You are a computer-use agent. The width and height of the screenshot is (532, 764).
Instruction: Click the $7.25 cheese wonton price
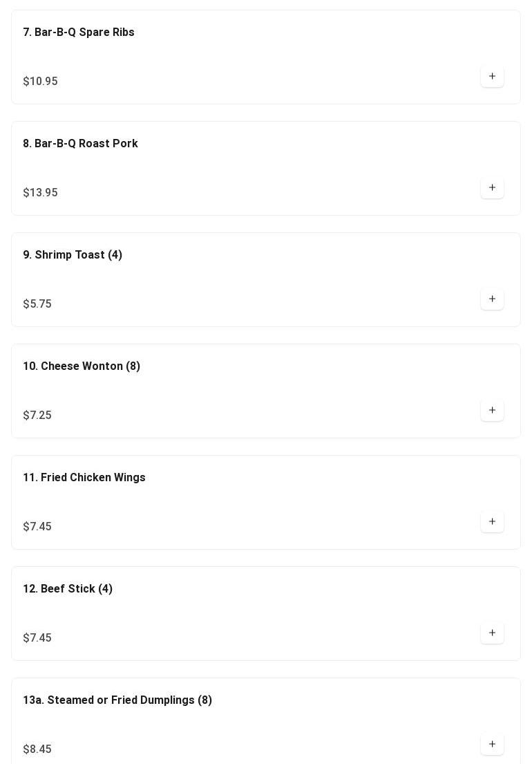[37, 416]
